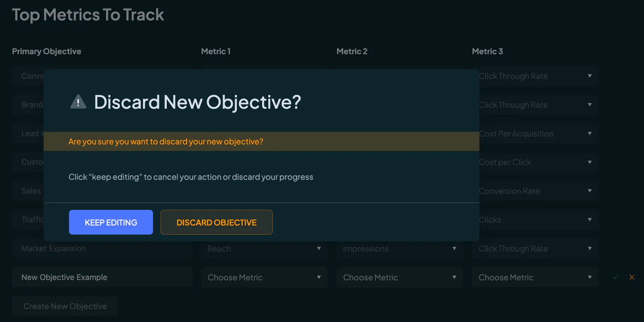Click the orange discard confirmation question text

point(166,142)
